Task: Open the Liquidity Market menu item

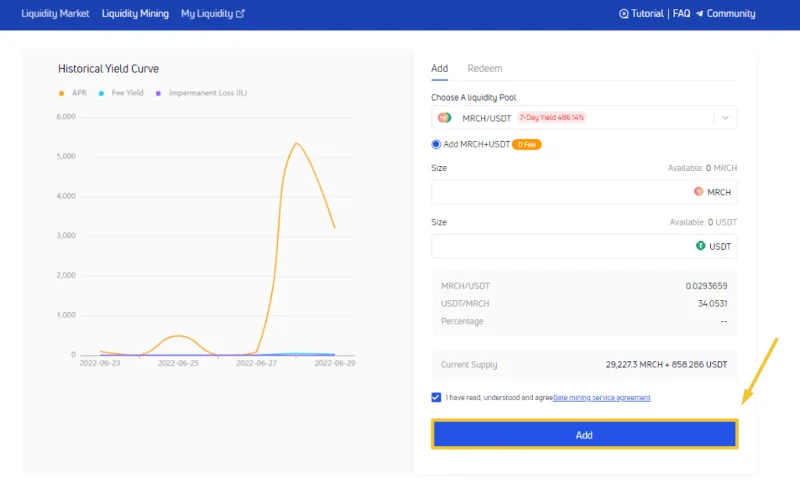Action: 55,14
